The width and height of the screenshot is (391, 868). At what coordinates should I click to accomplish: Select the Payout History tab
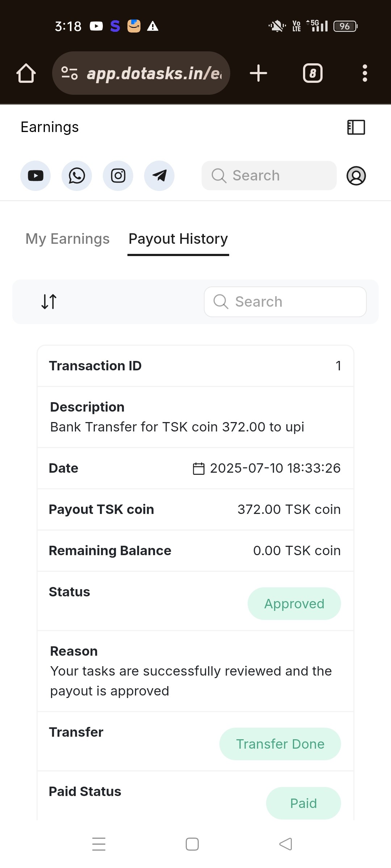(x=178, y=239)
